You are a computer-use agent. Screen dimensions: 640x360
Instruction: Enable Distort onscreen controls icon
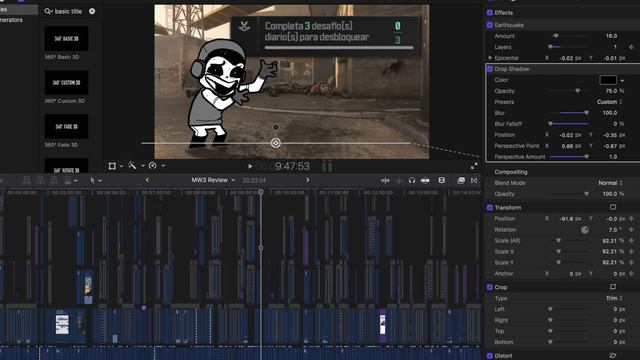coord(613,356)
